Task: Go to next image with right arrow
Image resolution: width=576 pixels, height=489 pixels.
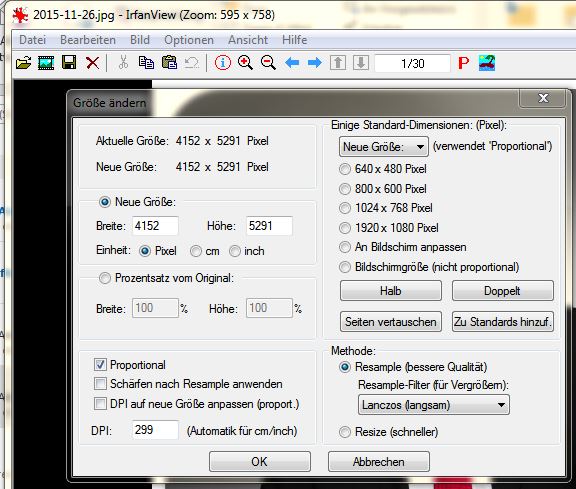Action: [x=315, y=63]
